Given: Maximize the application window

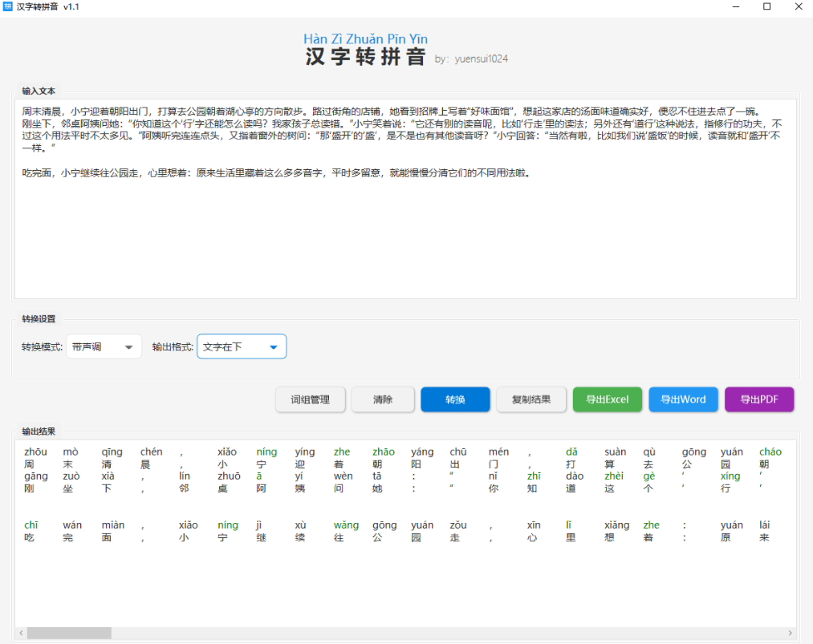Looking at the screenshot, I should coord(766,6).
